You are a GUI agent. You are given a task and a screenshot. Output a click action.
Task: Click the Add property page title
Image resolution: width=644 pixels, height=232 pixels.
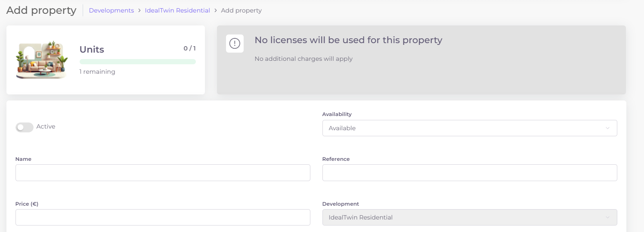41,10
